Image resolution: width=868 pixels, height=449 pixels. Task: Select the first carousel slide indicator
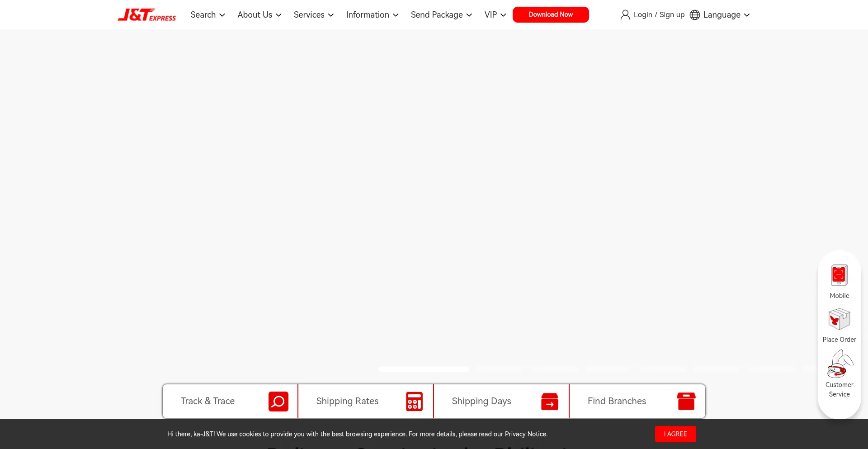coord(423,369)
